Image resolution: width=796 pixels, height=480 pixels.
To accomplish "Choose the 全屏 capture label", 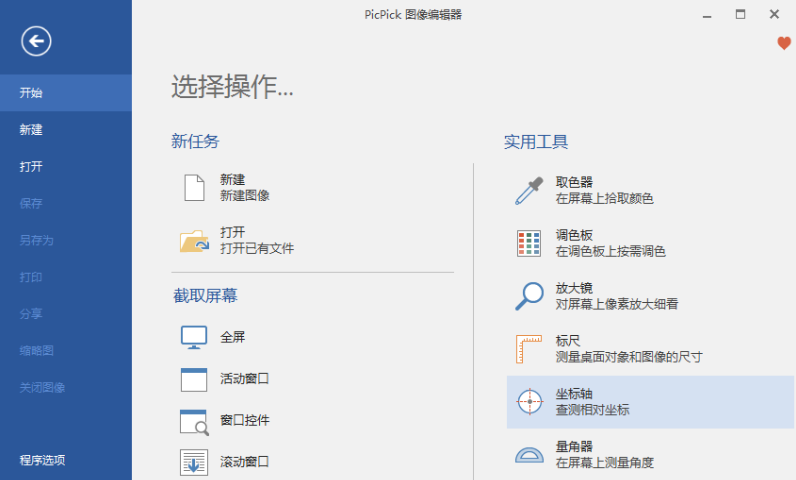I will (x=233, y=337).
